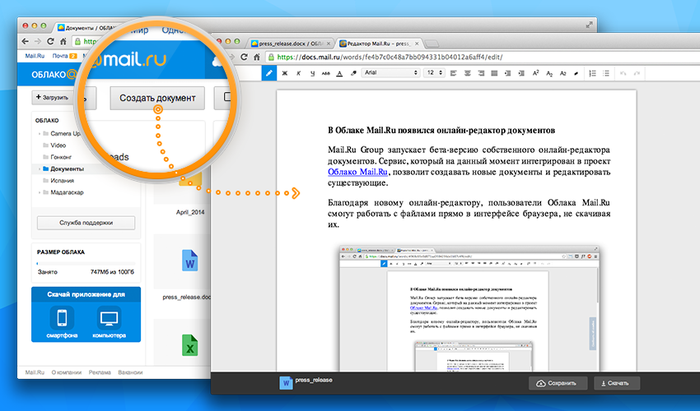Apply subscript formatting
This screenshot has width=700, height=411.
[x=550, y=73]
